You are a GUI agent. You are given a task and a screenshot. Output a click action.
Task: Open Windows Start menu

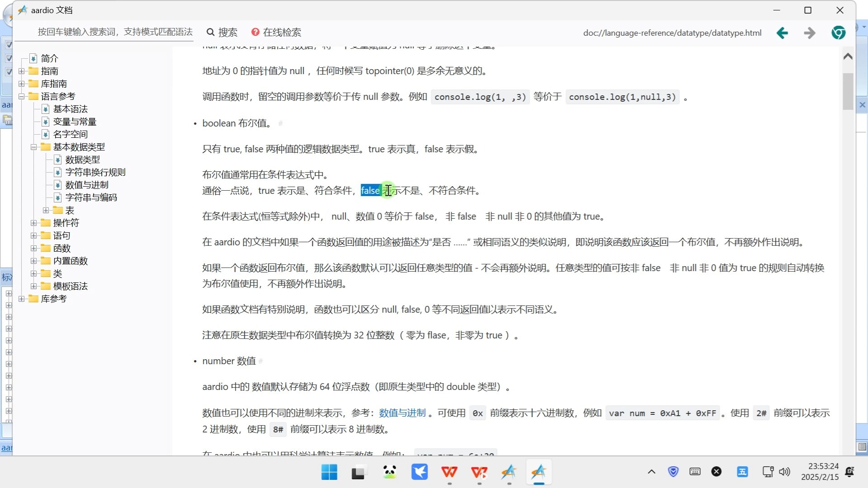(x=329, y=472)
